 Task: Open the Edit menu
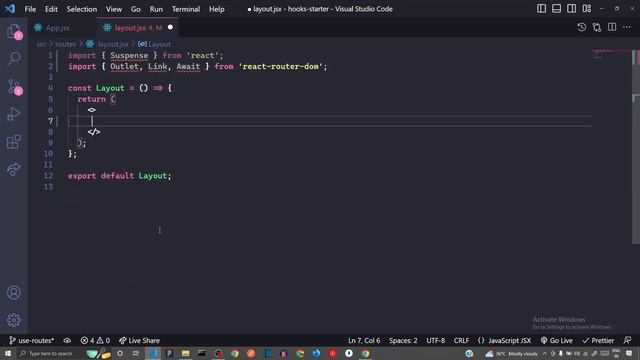pyautogui.click(x=51, y=9)
